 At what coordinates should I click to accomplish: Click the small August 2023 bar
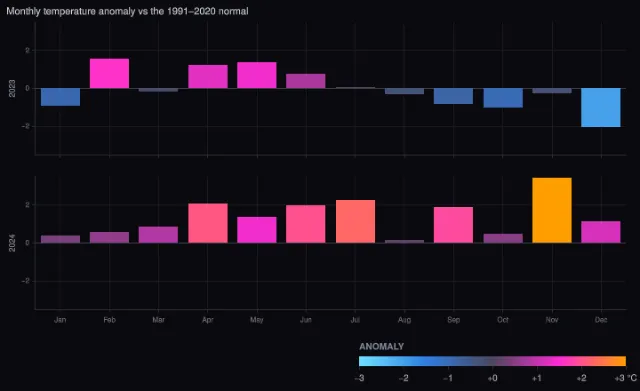(404, 91)
